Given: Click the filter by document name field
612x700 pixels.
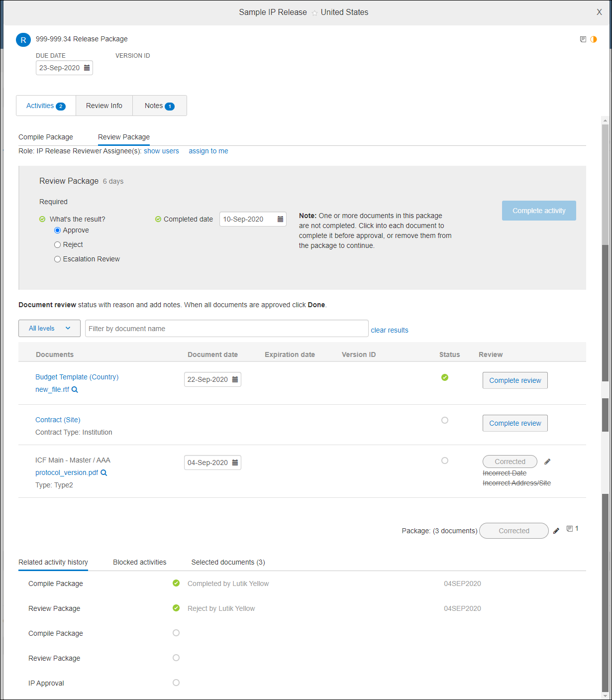Looking at the screenshot, I should click(x=226, y=328).
